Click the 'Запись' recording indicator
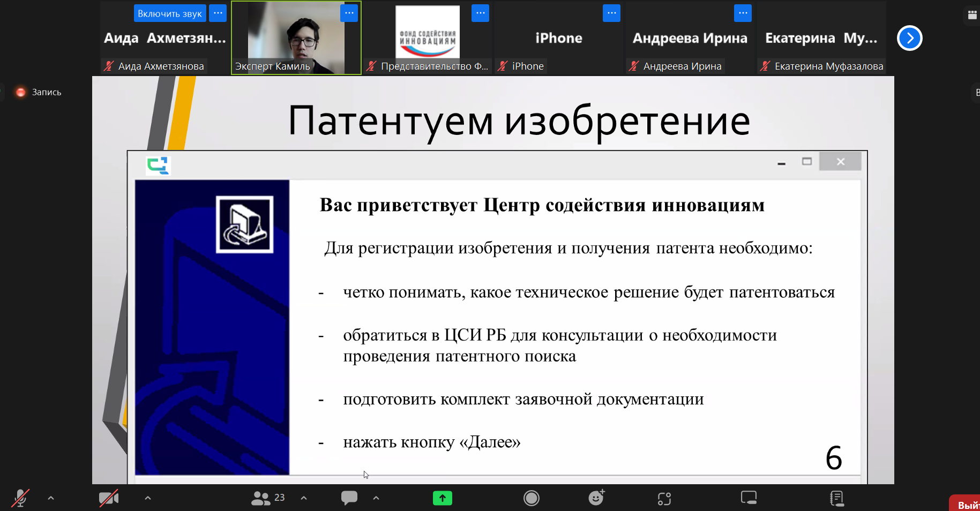980x511 pixels. (39, 92)
